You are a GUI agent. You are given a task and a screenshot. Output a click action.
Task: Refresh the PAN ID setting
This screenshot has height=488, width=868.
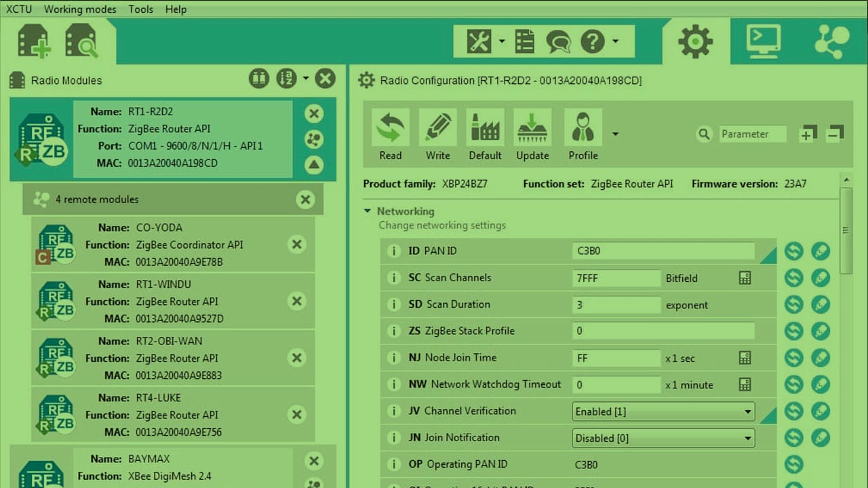[x=794, y=251]
